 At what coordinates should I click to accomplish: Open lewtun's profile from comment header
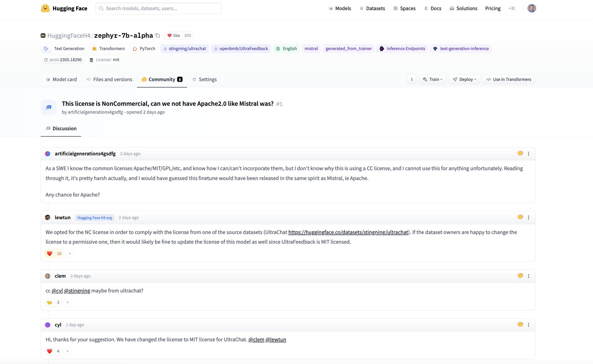point(63,217)
